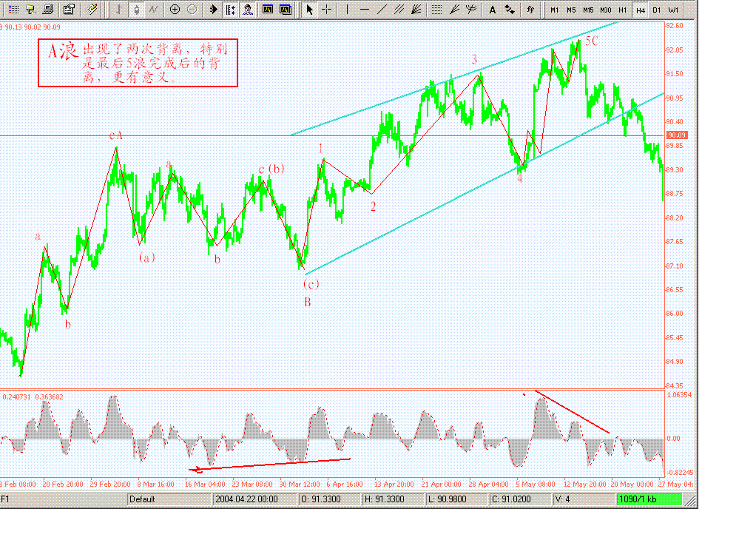Viewport: 756px width, 540px height.
Task: Select the arrows marker tool
Action: (510, 9)
